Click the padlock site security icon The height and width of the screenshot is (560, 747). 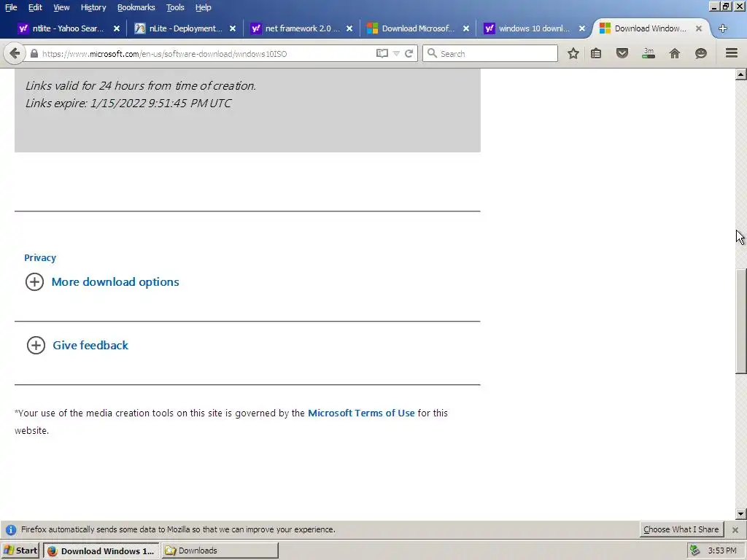click(x=34, y=54)
